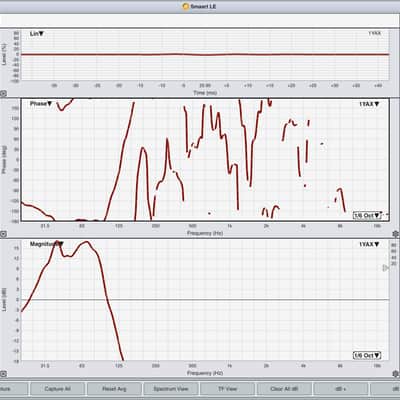Click the Smaart LE icon in title bar
This screenshot has width=400, height=400.
coord(186,6)
